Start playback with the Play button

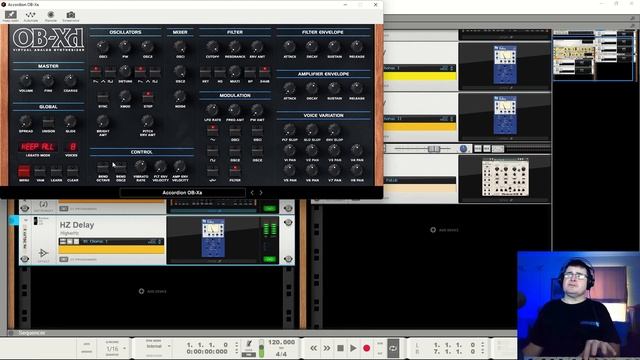(353, 348)
